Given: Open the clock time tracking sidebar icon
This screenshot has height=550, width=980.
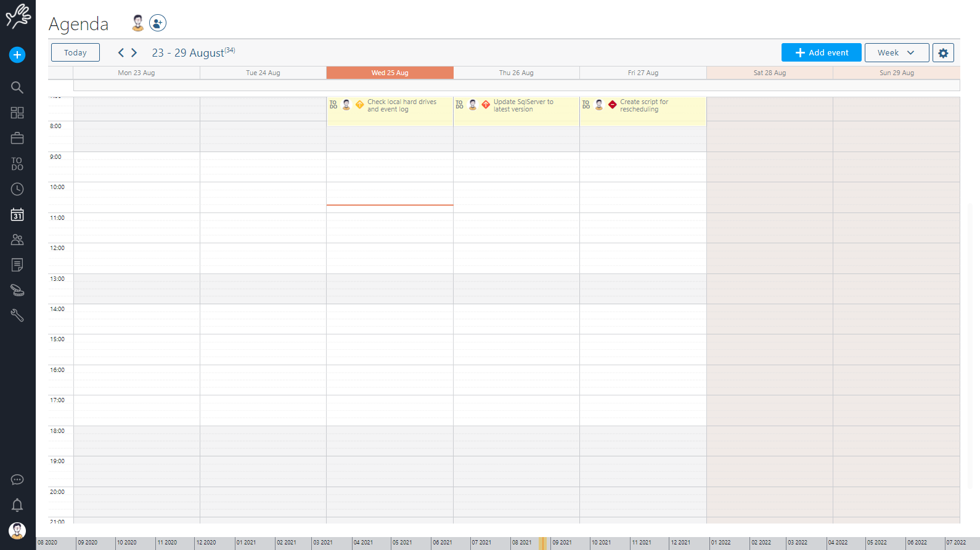Looking at the screenshot, I should coord(17,189).
